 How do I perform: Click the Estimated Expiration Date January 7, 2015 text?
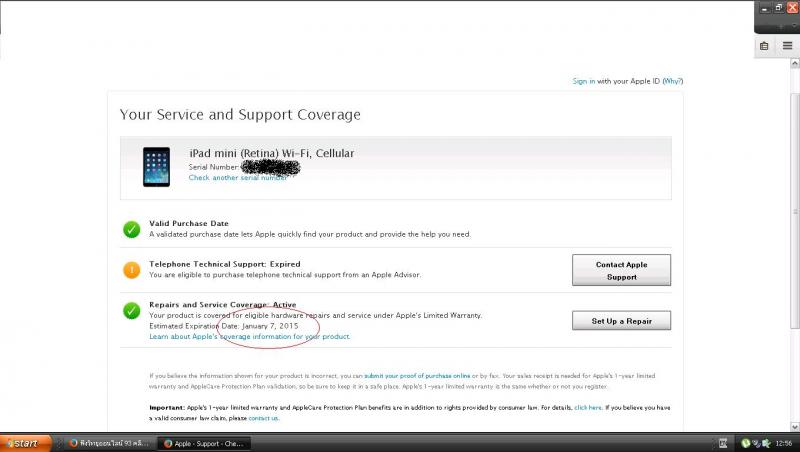click(x=223, y=326)
